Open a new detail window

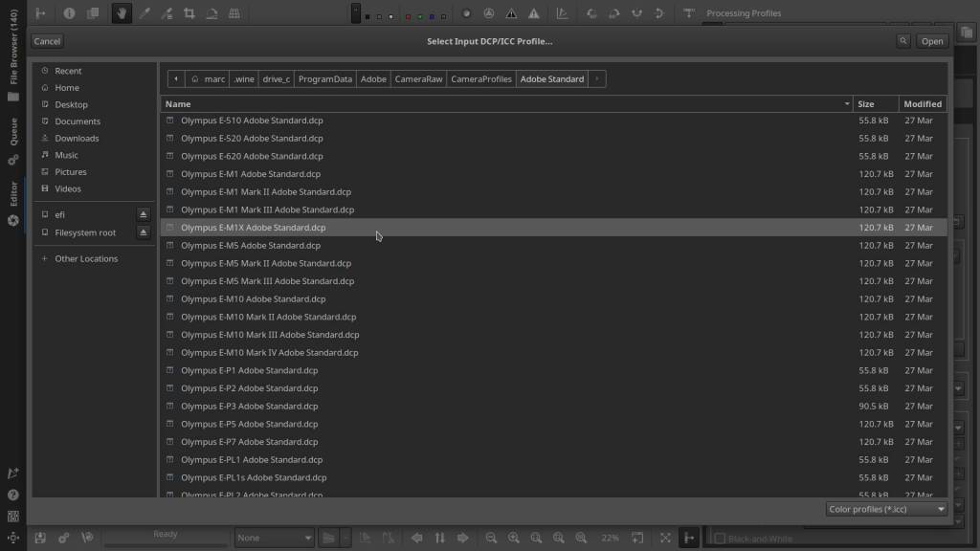pos(637,538)
